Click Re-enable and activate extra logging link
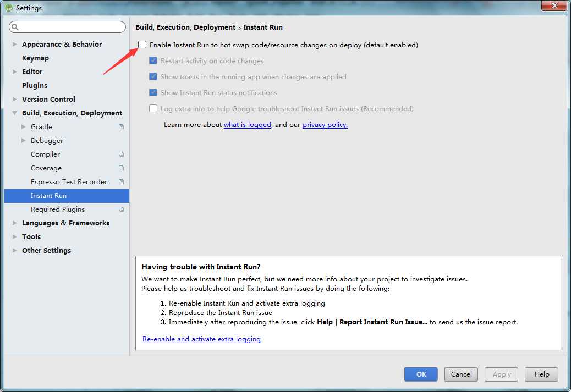 201,339
